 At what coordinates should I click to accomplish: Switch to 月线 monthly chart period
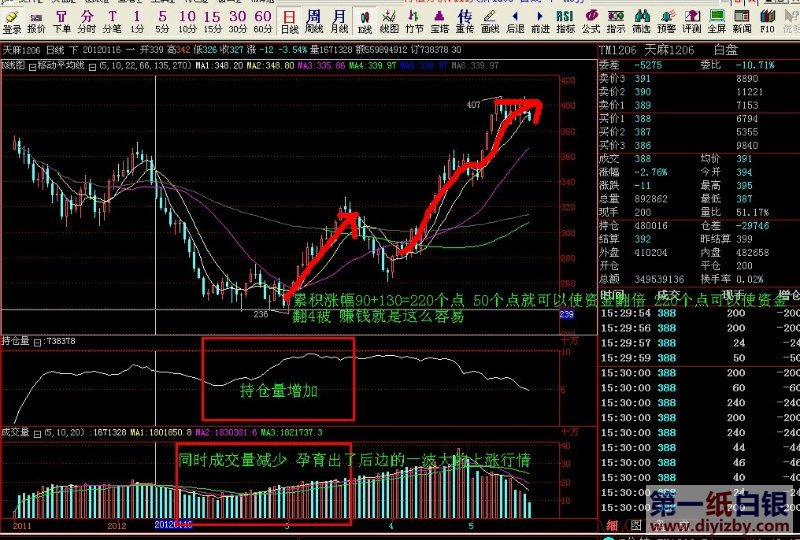[340, 22]
